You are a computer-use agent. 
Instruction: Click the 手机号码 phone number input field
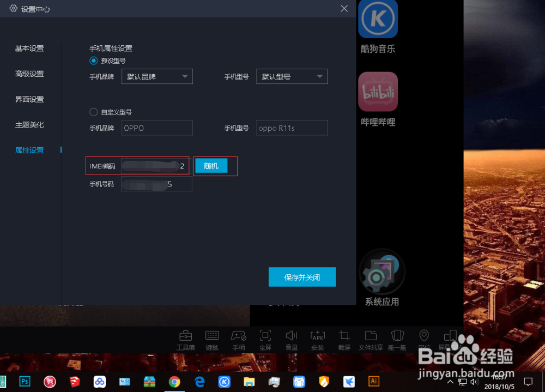click(x=156, y=184)
